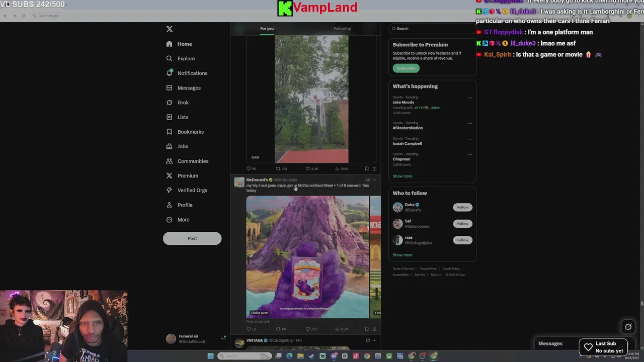Viewport: 644px width, 362px height.
Task: Open Bookmarks from the sidebar
Action: [185, 132]
